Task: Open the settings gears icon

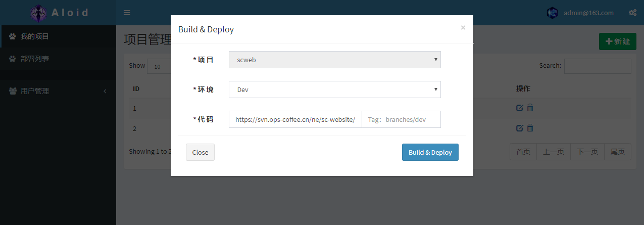Action: tap(632, 13)
